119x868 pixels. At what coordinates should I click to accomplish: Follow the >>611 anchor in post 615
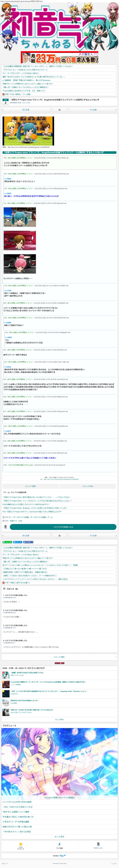tap(7, 367)
